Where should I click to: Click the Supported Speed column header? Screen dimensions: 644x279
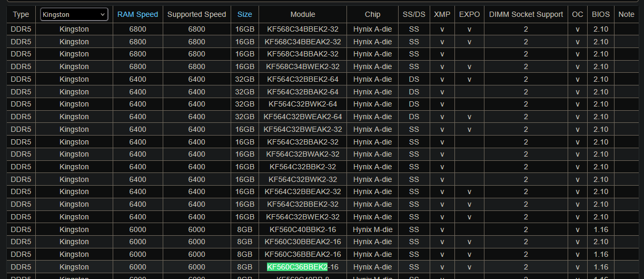click(196, 14)
